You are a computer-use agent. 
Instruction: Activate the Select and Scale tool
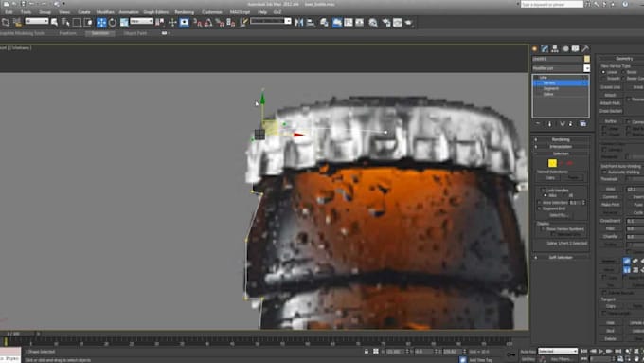pyautogui.click(x=124, y=22)
